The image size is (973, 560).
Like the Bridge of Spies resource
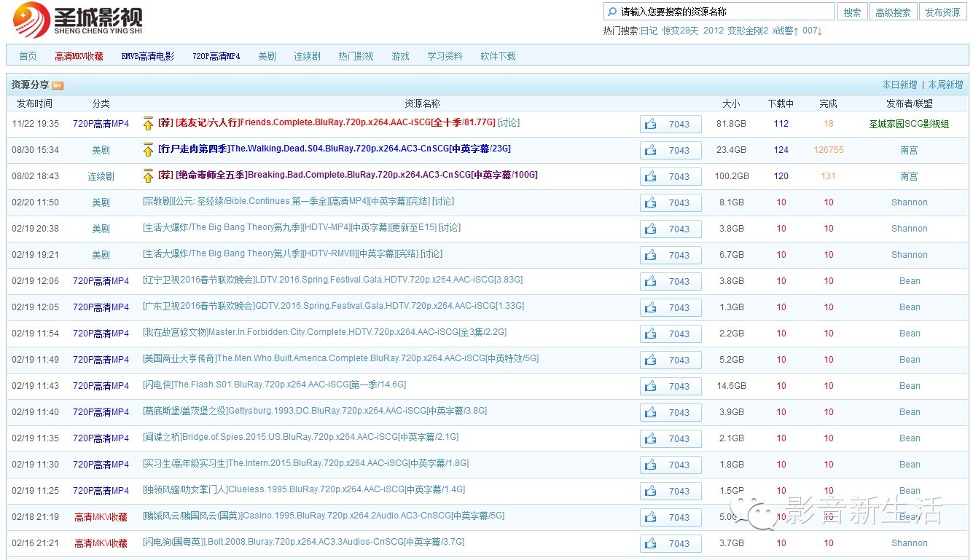click(650, 438)
